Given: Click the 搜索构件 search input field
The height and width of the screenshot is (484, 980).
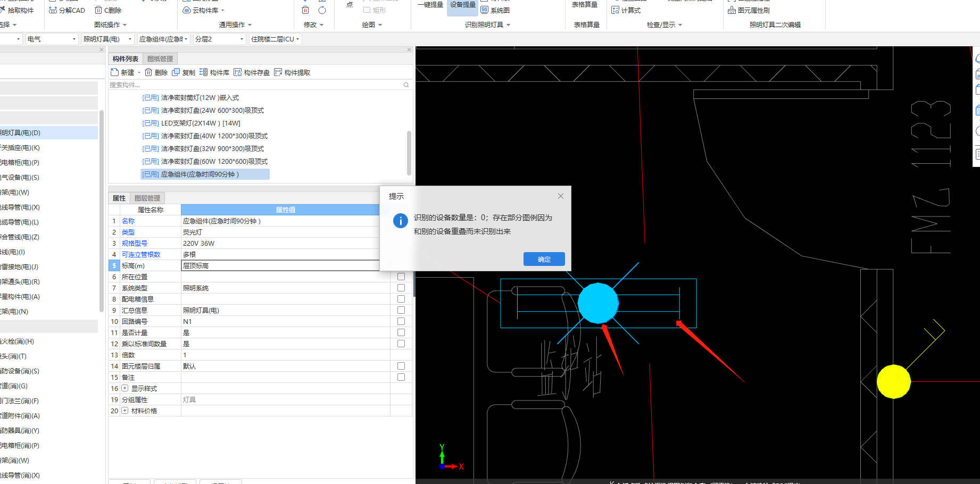Looking at the screenshot, I should 255,85.
